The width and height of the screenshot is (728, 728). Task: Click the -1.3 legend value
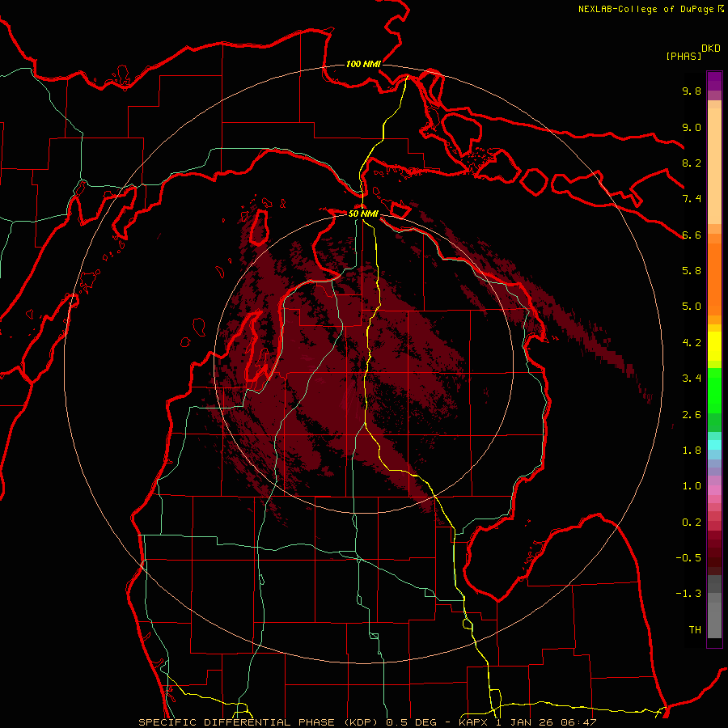click(x=688, y=594)
